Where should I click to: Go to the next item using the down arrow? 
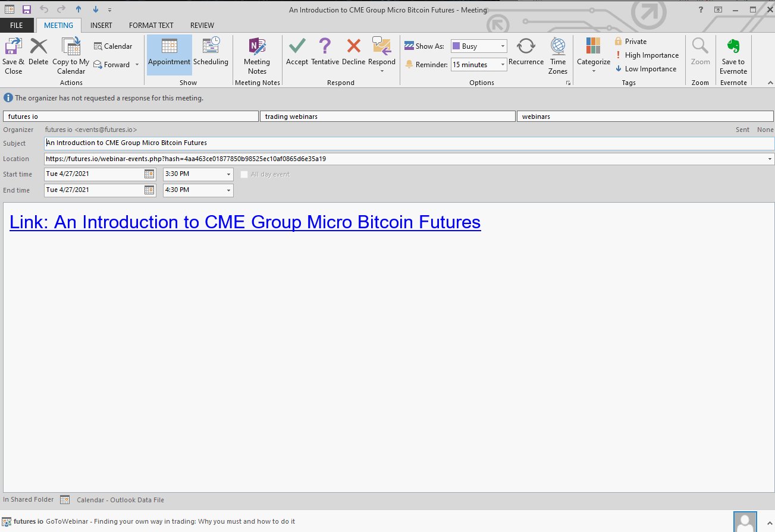point(96,10)
